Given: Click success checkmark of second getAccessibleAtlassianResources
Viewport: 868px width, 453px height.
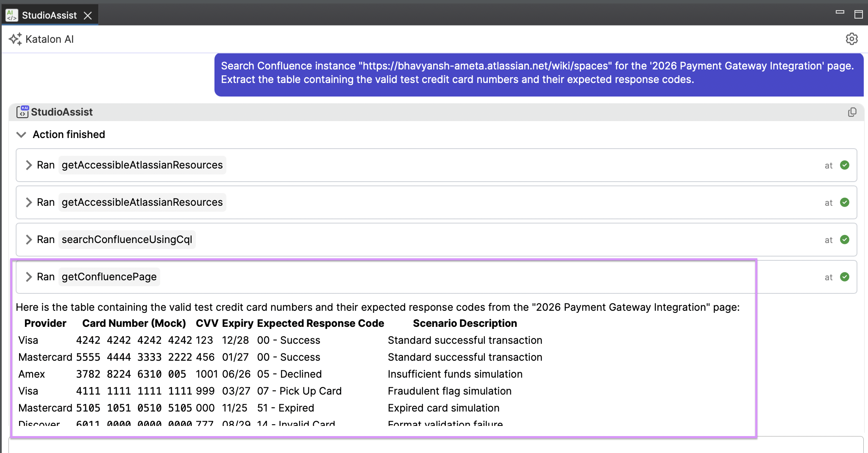Looking at the screenshot, I should pyautogui.click(x=844, y=202).
